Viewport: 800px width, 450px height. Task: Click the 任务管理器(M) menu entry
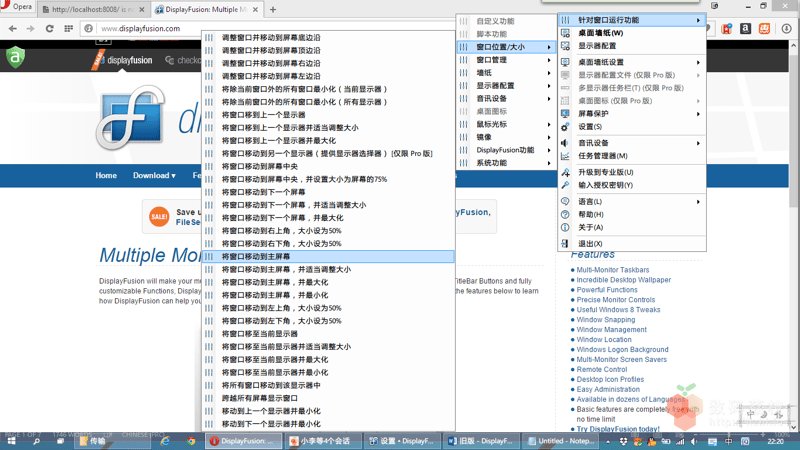(x=632, y=156)
